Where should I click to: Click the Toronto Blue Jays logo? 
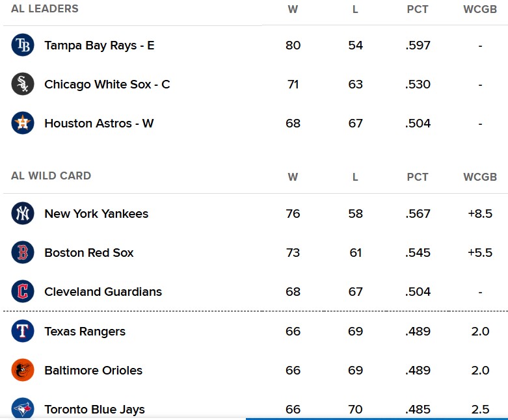(x=23, y=409)
